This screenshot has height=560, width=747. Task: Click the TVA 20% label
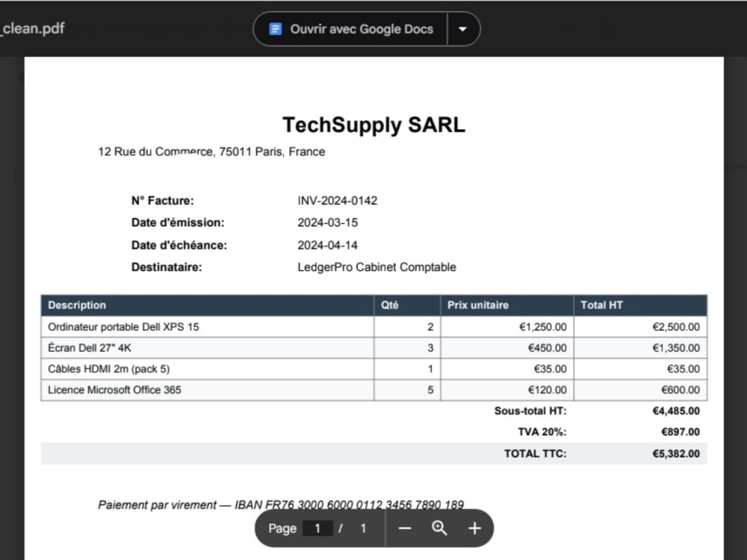click(542, 432)
